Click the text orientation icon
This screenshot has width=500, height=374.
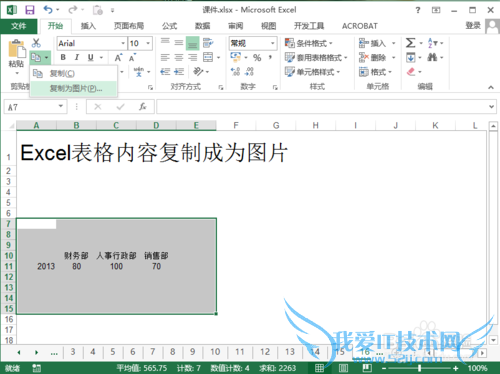tap(198, 71)
